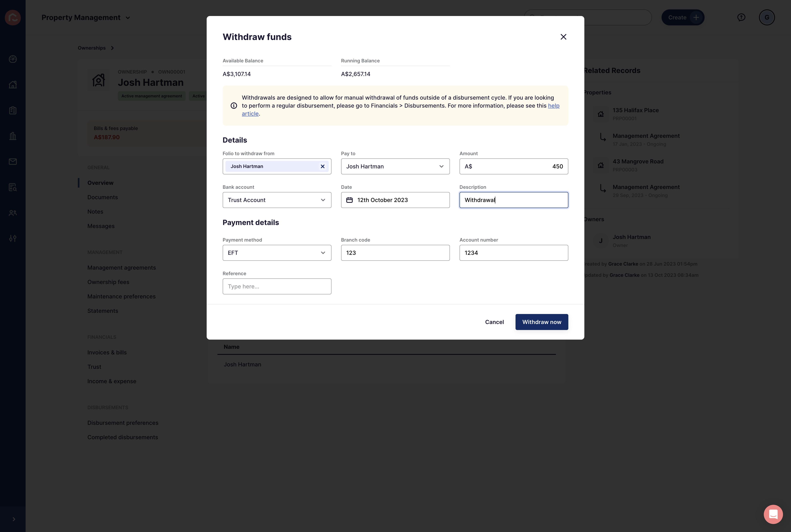Open the Notes section
Screen dimensions: 791x532
coord(95,212)
